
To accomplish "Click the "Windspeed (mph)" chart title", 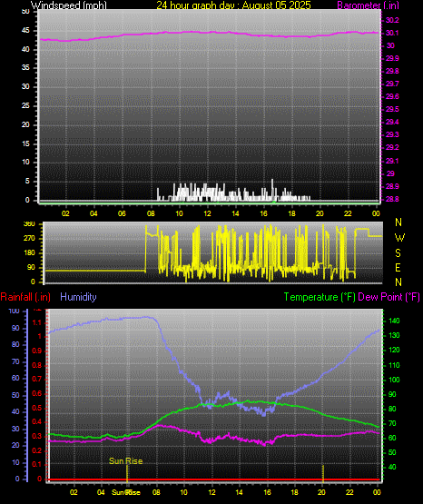I will click(69, 5).
